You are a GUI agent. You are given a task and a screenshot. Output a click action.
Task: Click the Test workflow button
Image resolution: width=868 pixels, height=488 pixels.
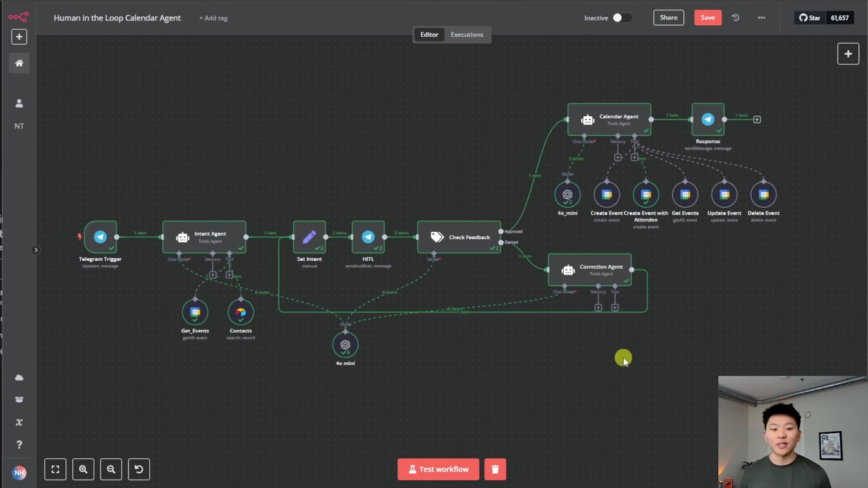point(439,469)
